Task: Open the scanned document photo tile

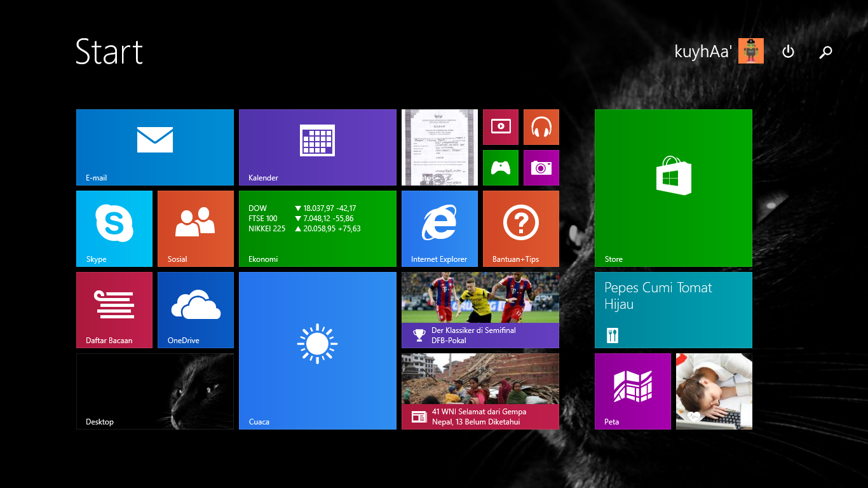Action: point(440,147)
